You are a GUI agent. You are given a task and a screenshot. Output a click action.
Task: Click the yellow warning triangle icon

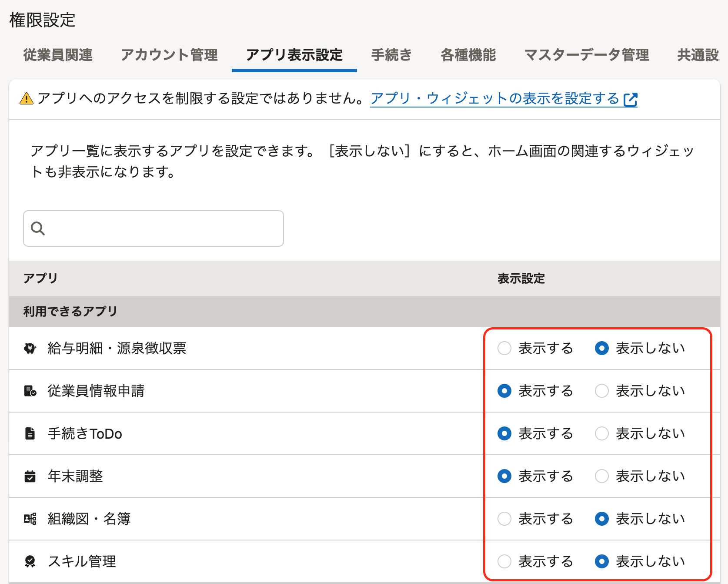click(x=27, y=99)
